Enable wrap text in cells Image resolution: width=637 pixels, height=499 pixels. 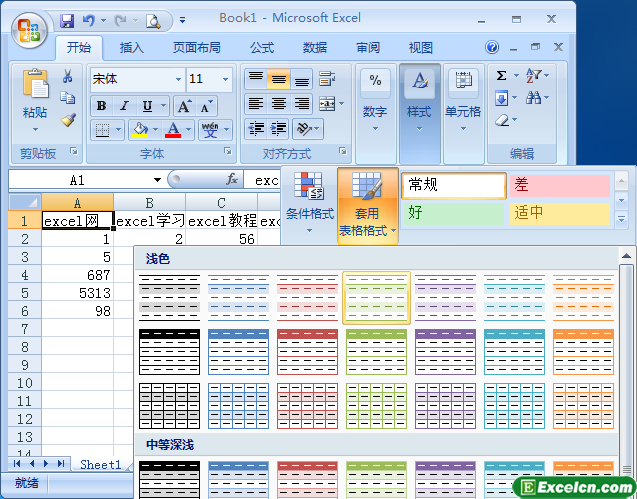(x=327, y=79)
